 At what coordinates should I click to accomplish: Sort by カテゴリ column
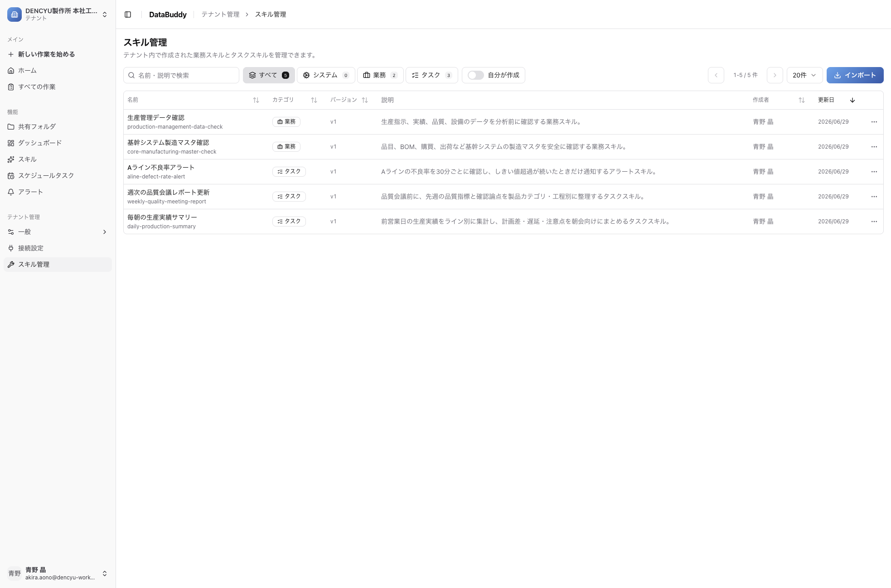coord(314,100)
